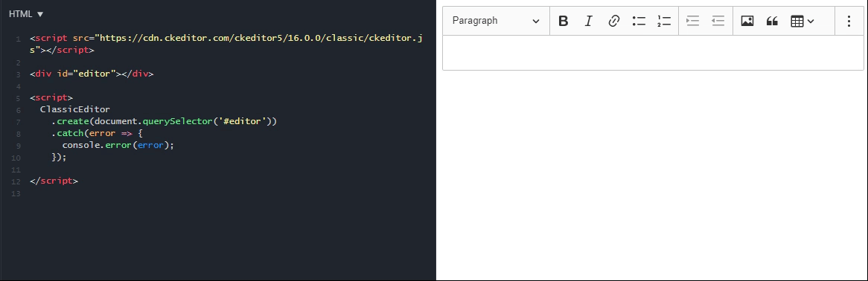The image size is (868, 281).
Task: Open the HTML panel language dropdown arrow
Action: click(x=40, y=14)
